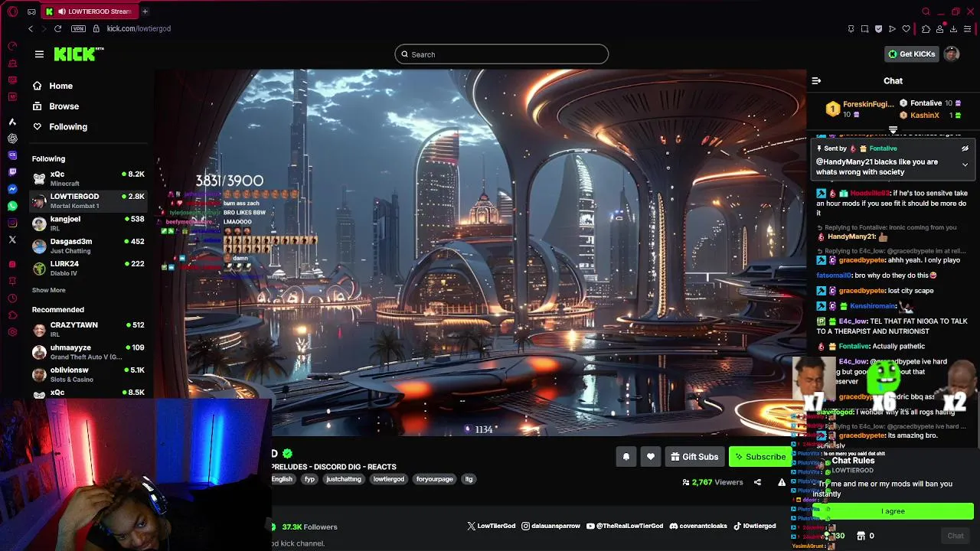The width and height of the screenshot is (980, 551).
Task: Open @TheRealLowTierGod YouTube link
Action: tap(625, 527)
